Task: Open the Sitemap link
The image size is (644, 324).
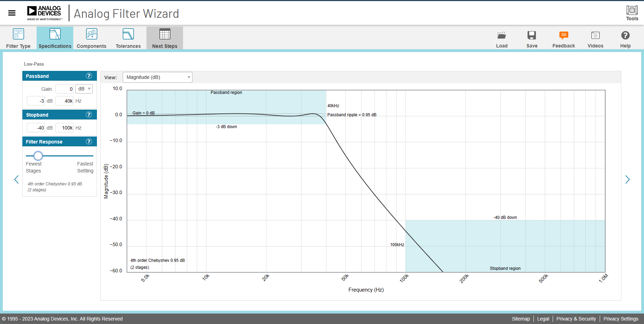Action: pyautogui.click(x=521, y=319)
